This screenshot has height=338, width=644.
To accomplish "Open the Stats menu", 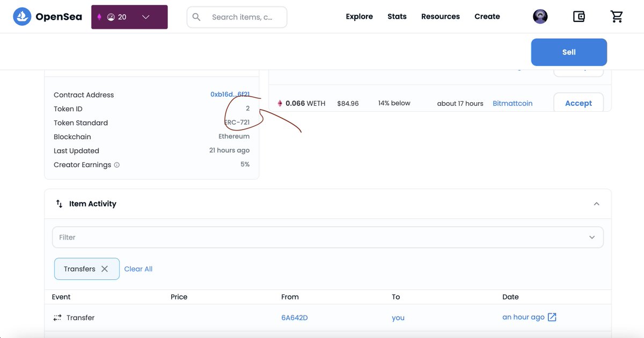I will [x=397, y=17].
